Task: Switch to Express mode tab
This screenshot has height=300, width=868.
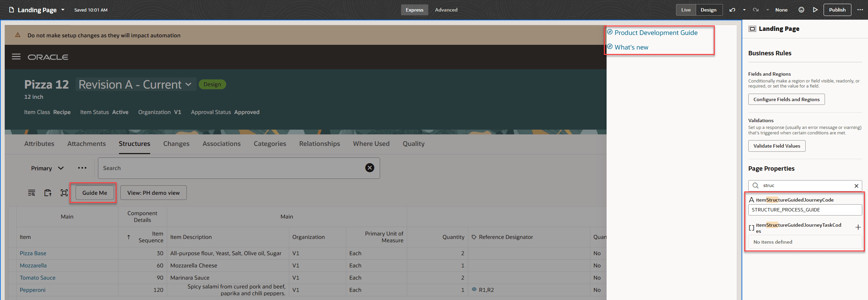Action: point(414,10)
